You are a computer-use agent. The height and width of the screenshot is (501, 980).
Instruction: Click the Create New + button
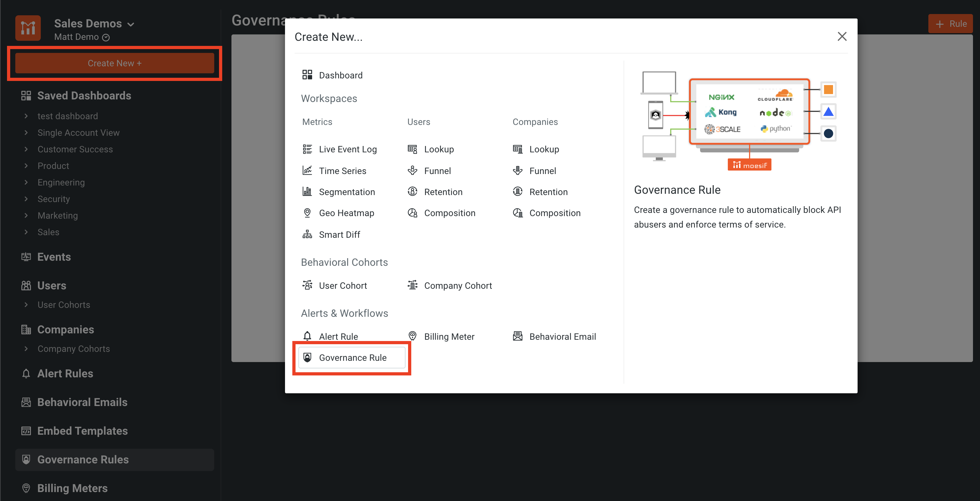[x=114, y=63]
